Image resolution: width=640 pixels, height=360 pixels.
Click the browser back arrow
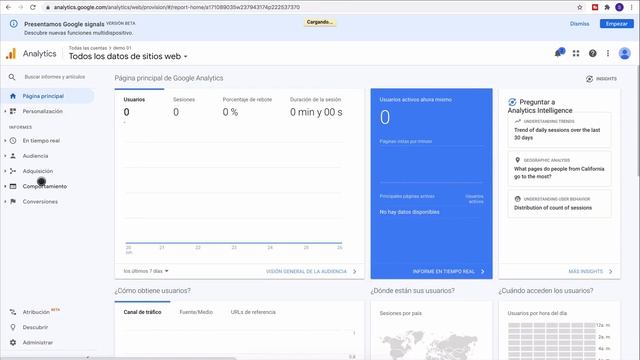pos(8,7)
